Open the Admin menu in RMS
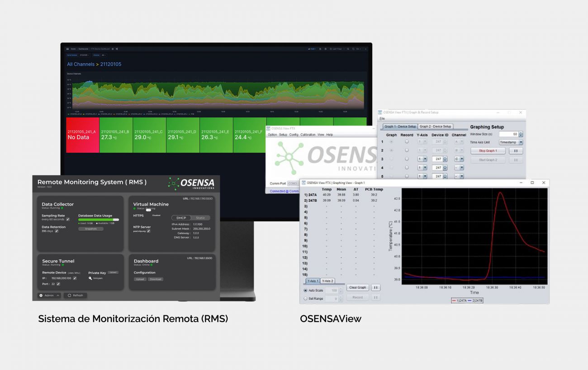Screen dimensions: 588x370 pyautogui.click(x=49, y=295)
